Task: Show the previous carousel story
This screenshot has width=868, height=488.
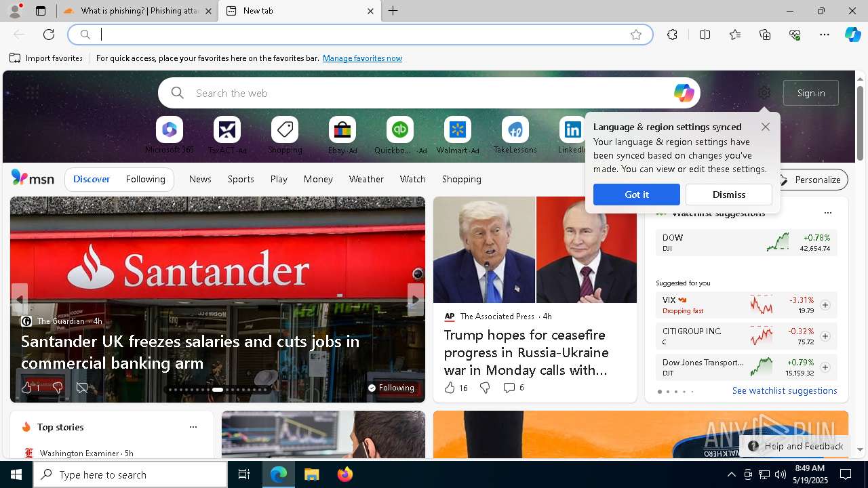Action: tap(20, 299)
